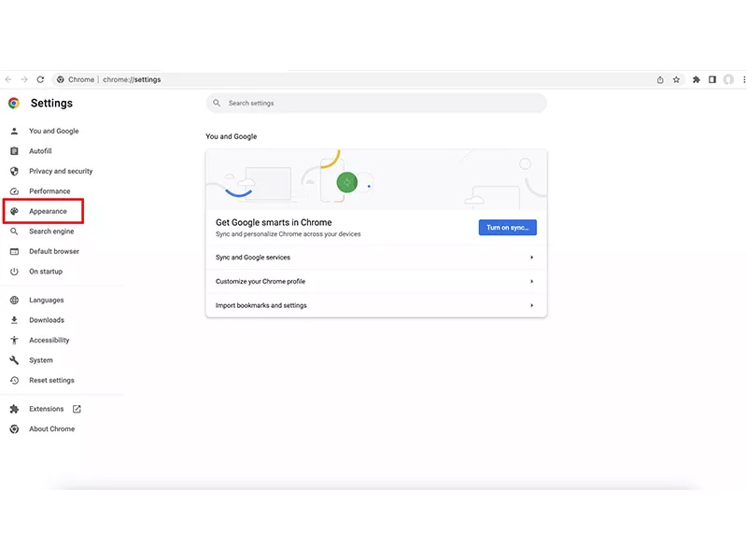The width and height of the screenshot is (747, 560).
Task: Open Extensions page link
Action: pos(46,409)
